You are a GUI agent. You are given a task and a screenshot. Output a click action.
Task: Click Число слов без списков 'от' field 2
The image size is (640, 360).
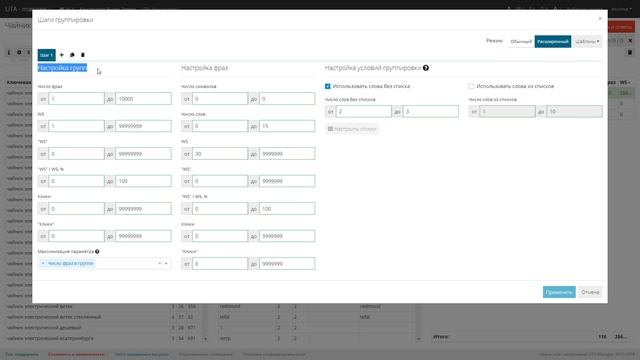click(x=364, y=111)
